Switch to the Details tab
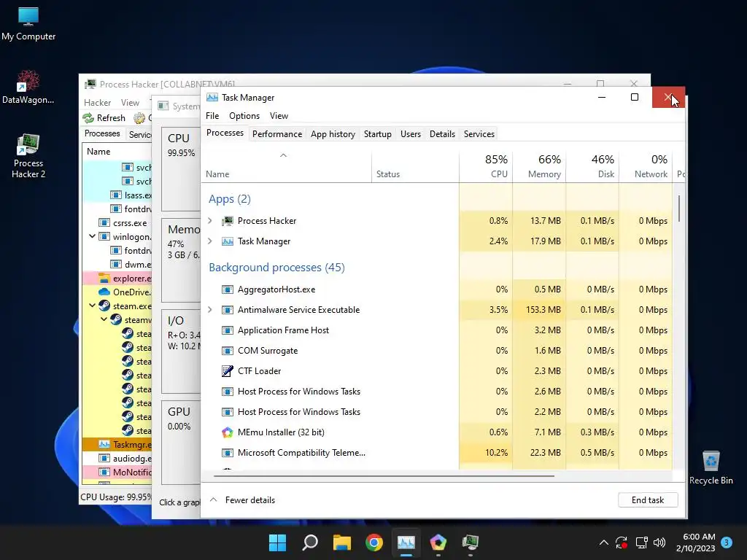Viewport: 747px width, 560px height. [x=442, y=134]
